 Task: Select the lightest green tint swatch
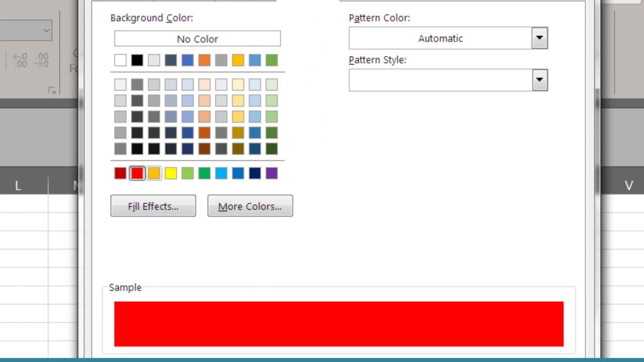[x=271, y=84]
